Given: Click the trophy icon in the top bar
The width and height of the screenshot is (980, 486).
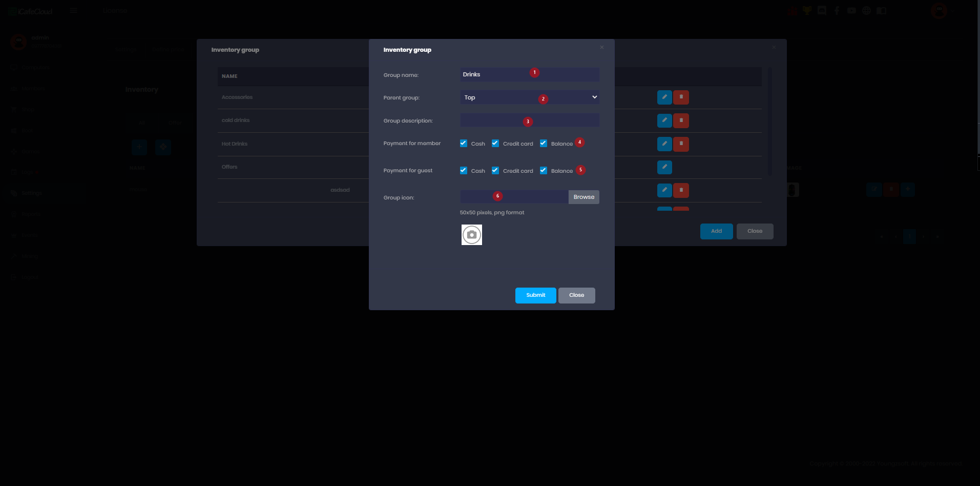Looking at the screenshot, I should [x=807, y=10].
